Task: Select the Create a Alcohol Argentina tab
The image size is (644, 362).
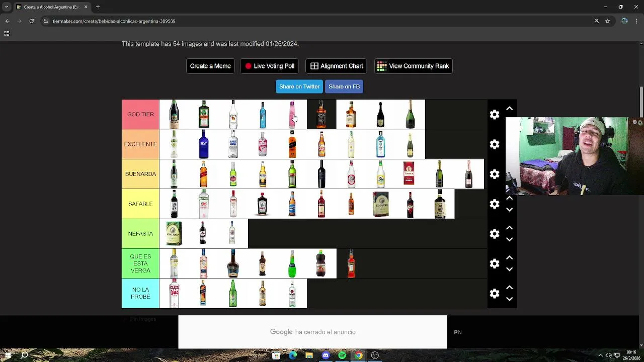Action: pos(51,7)
